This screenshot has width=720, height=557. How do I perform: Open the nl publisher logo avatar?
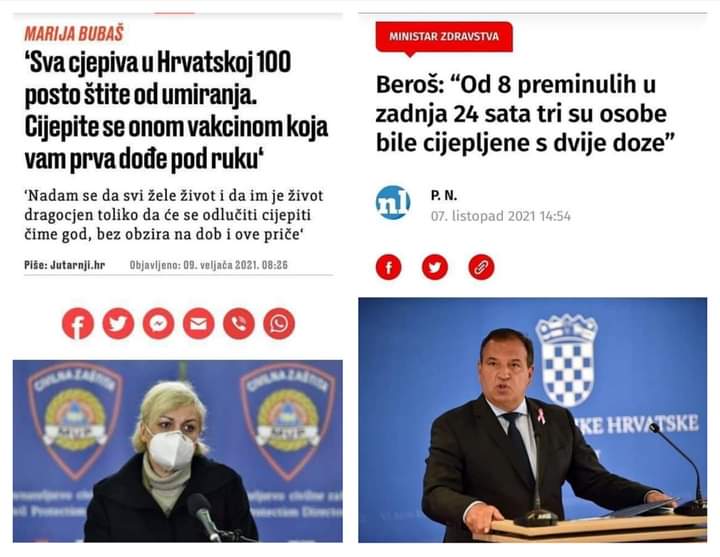(x=393, y=203)
